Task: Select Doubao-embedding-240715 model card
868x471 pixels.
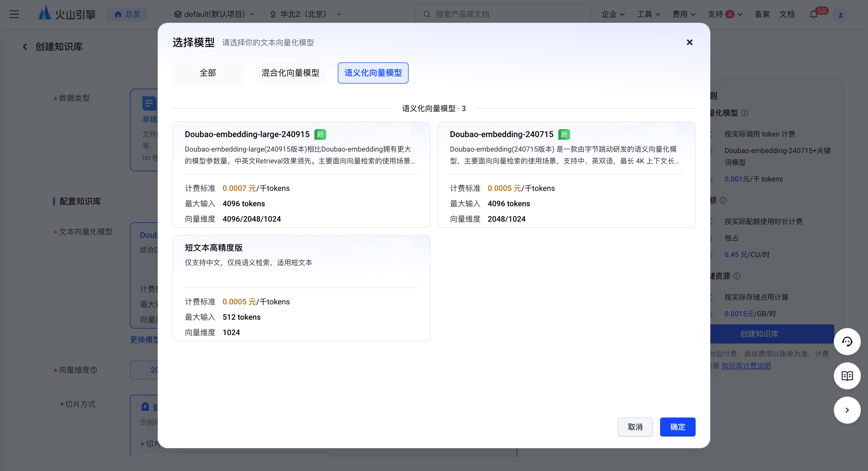Action: (x=566, y=175)
